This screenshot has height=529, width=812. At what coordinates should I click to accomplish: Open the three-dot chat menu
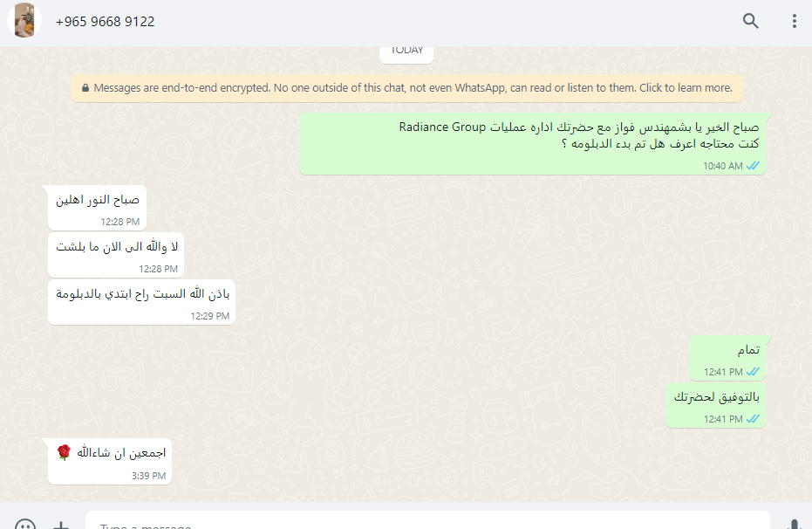click(x=794, y=21)
